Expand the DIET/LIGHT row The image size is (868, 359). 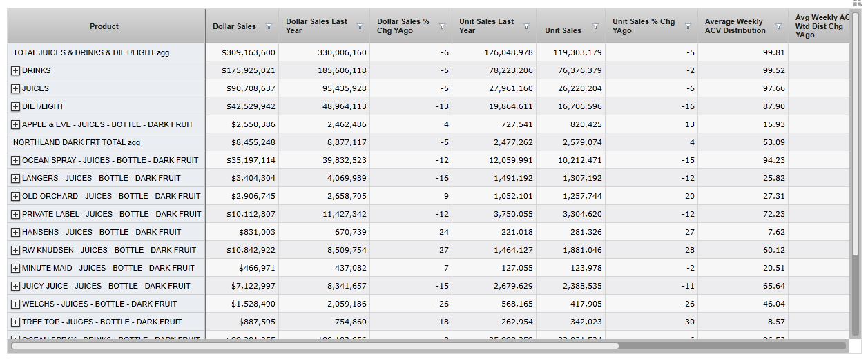(x=16, y=106)
